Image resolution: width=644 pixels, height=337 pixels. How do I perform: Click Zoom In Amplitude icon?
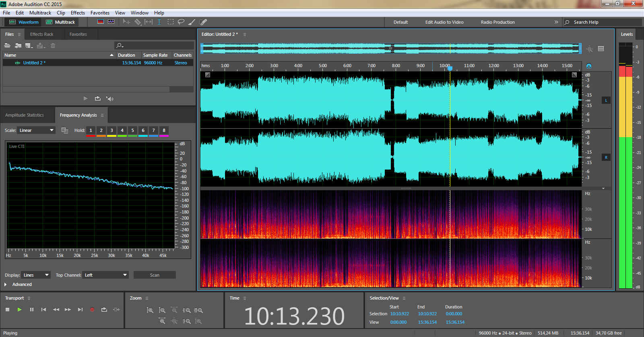(150, 310)
